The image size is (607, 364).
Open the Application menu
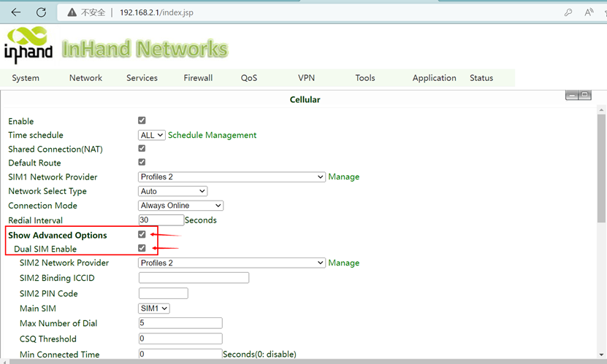click(x=435, y=78)
